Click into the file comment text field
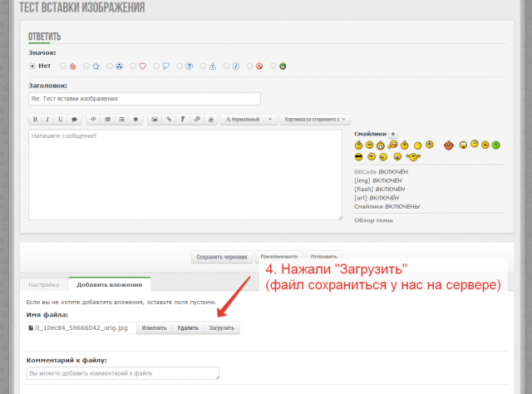Screen dimensions: 532x394 pos(124,373)
